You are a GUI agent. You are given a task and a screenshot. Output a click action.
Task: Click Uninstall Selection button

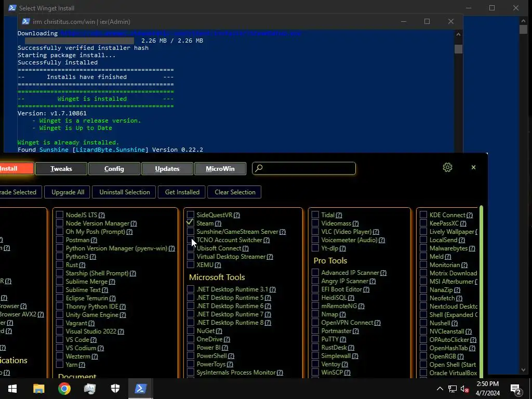(125, 192)
